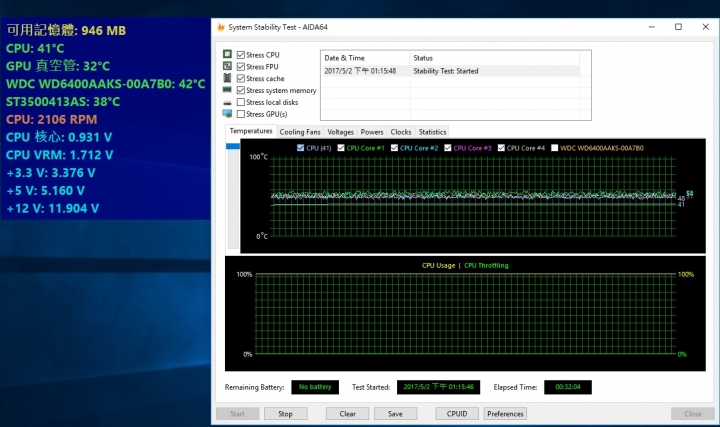Image resolution: width=720 pixels, height=427 pixels.
Task: Click the CPU 41°C sensor reading
Action: pos(35,48)
